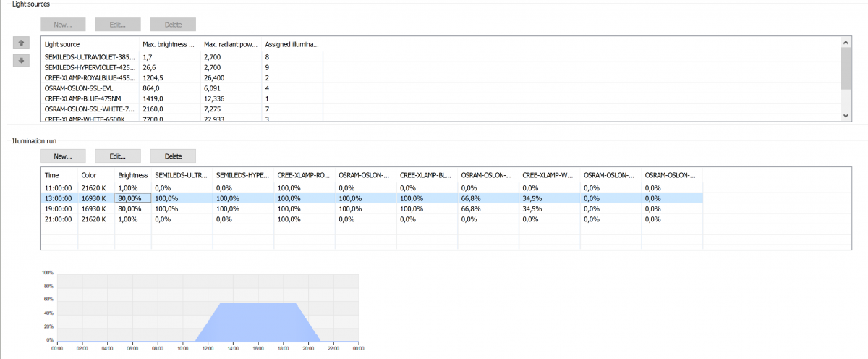Delete the selected illumination run entry
This screenshot has height=359, width=868.
pos(173,156)
